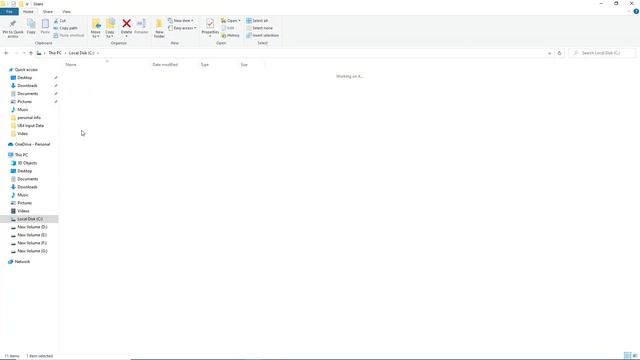Viewport: 640px width, 360px height.
Task: Click Copy path in Clipboard group
Action: (x=65, y=28)
